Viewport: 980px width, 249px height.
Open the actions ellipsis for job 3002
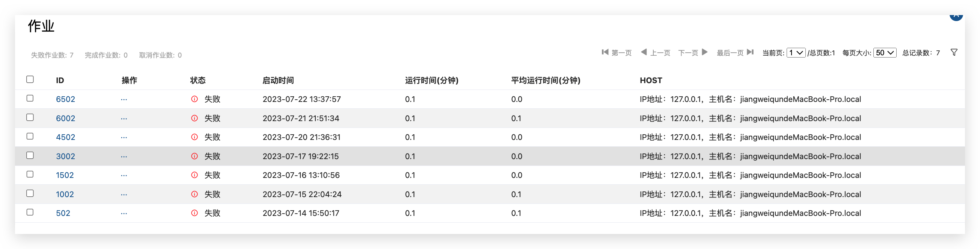(124, 157)
